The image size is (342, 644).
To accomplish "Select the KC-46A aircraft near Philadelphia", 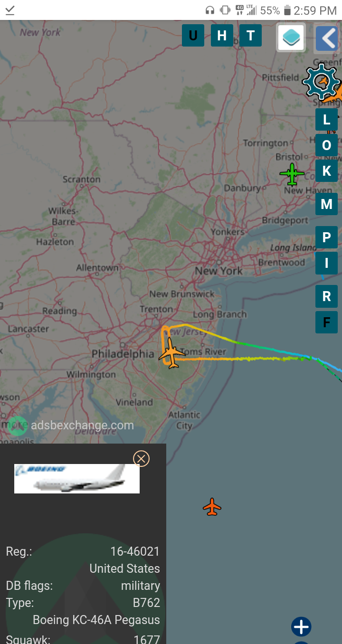I will 171,353.
